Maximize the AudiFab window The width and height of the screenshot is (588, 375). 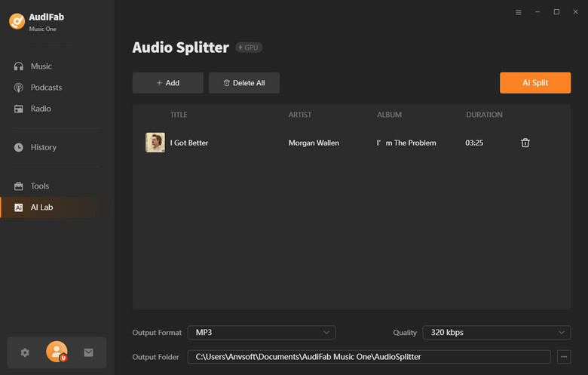click(x=556, y=12)
